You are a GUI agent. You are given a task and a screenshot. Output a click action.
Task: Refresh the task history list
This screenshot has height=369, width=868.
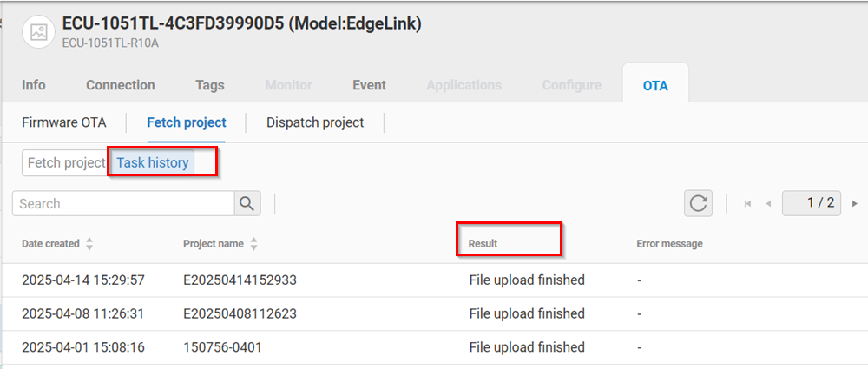coord(698,203)
